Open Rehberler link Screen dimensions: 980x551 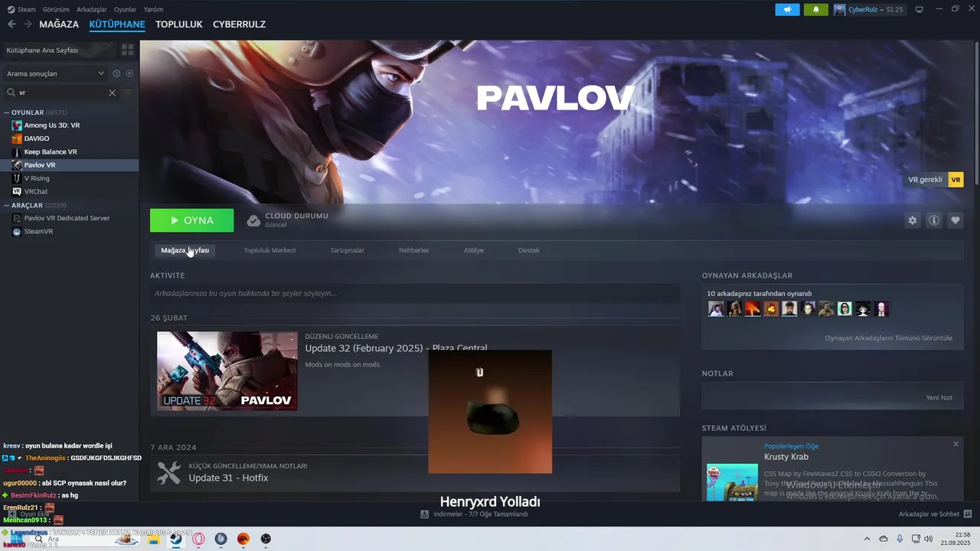click(x=413, y=250)
